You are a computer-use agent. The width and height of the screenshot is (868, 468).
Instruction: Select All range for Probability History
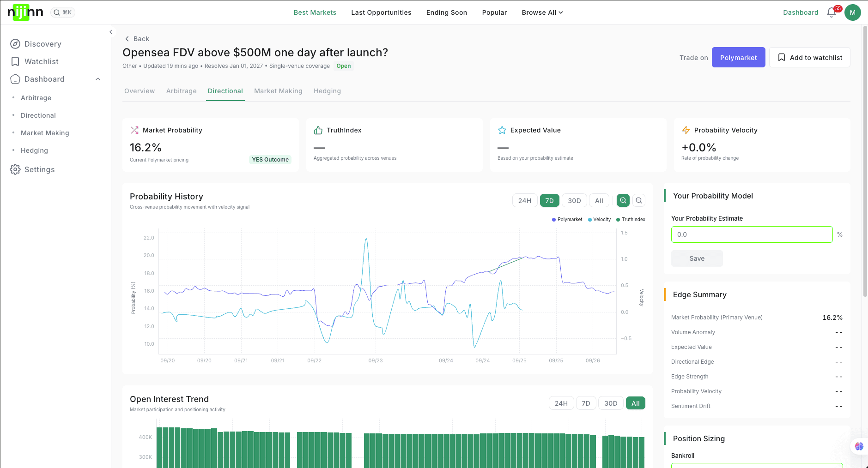(x=599, y=200)
